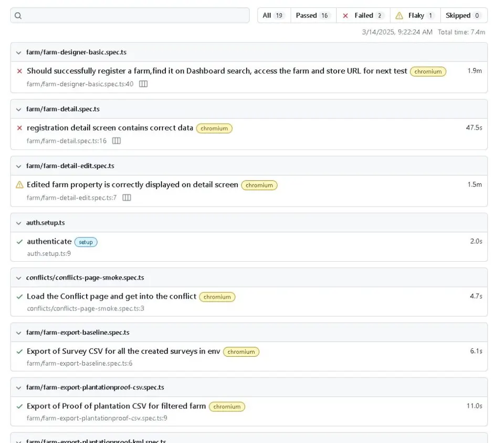Focus the test search input field
Screen dimensions: 504x443
130,15
